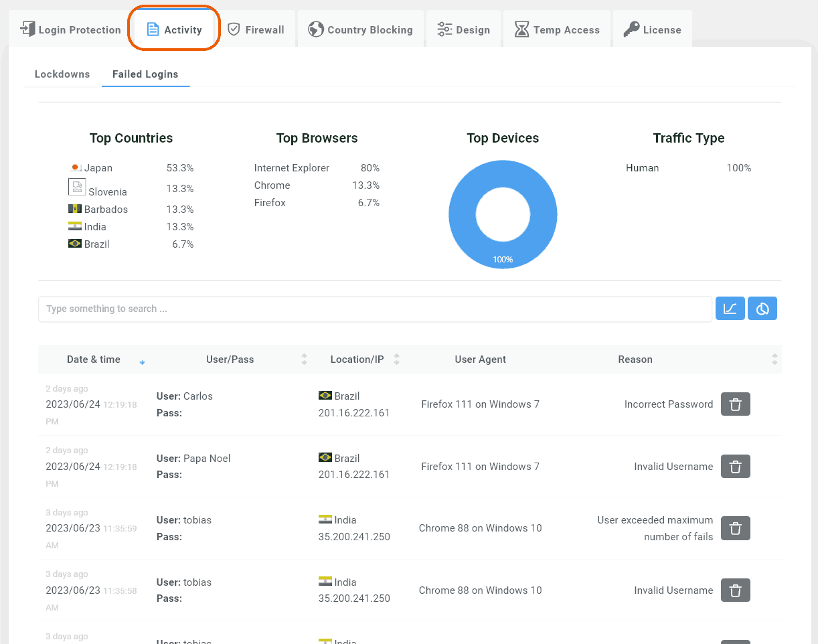Sort by User/Pass column arrows
Image resolution: width=818 pixels, height=644 pixels.
[x=305, y=359]
